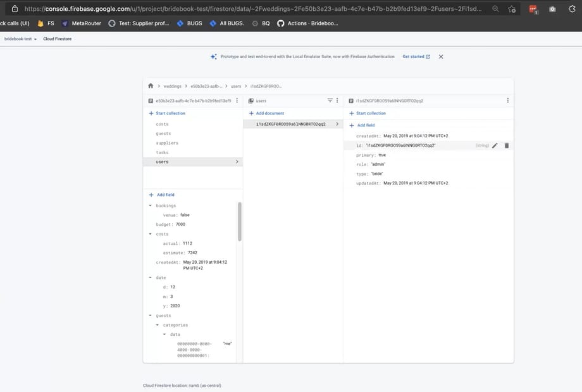Click e50b3e23-aafb-... breadcrumb segment
Viewport: 582px width, 392px height.
[206, 86]
